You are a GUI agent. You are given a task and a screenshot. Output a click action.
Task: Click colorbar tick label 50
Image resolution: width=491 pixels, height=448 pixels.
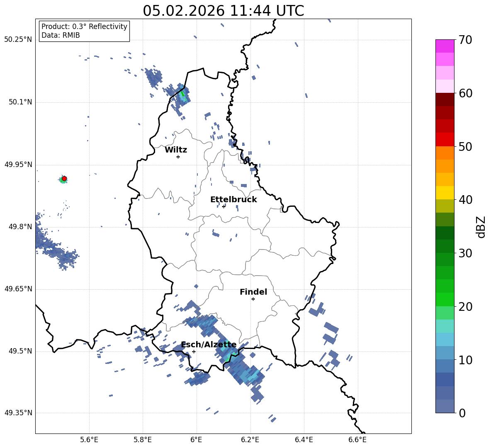[x=465, y=147]
